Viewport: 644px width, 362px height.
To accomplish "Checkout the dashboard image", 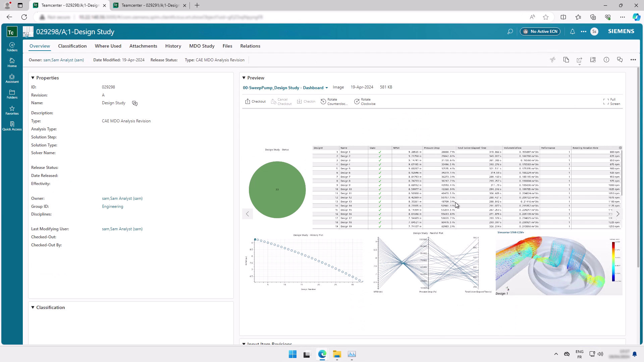I will click(x=255, y=101).
